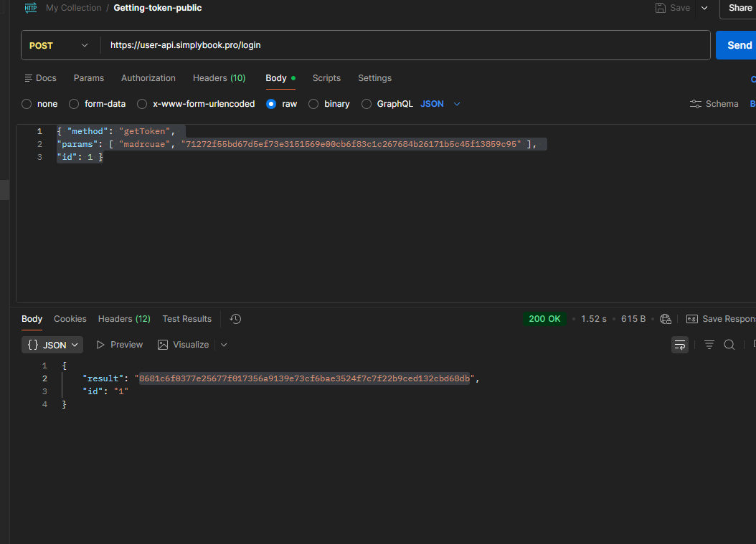Toggle word wrap in response body
Screen dimensions: 756x544
pyautogui.click(x=680, y=345)
